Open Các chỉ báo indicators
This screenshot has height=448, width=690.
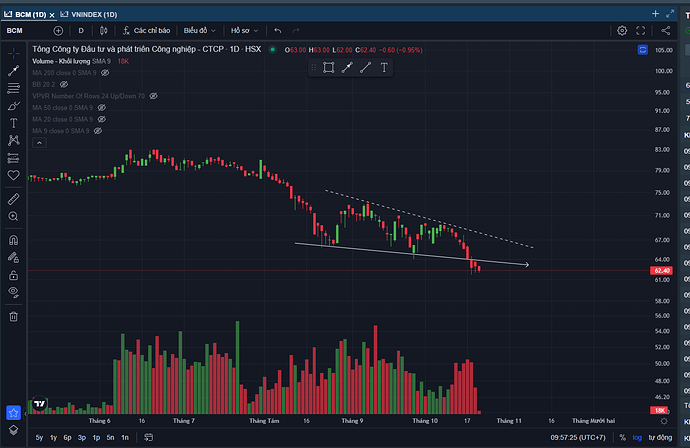(x=147, y=30)
